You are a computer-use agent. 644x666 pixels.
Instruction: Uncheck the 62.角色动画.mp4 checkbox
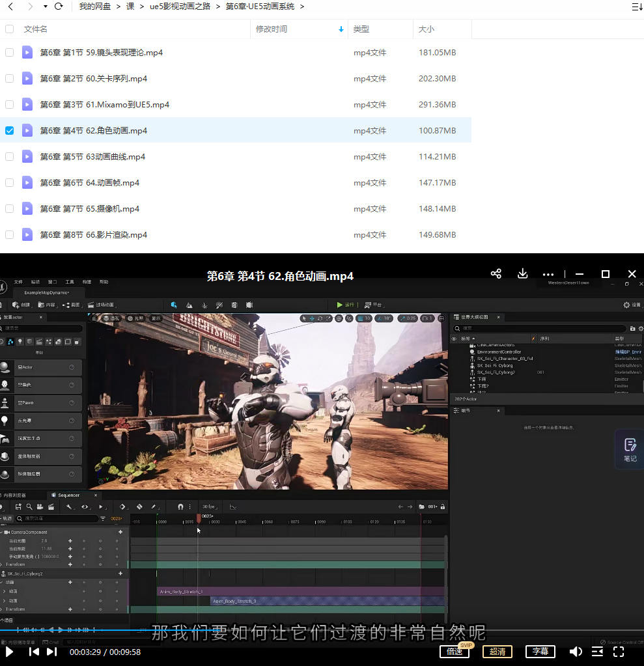(x=9, y=130)
